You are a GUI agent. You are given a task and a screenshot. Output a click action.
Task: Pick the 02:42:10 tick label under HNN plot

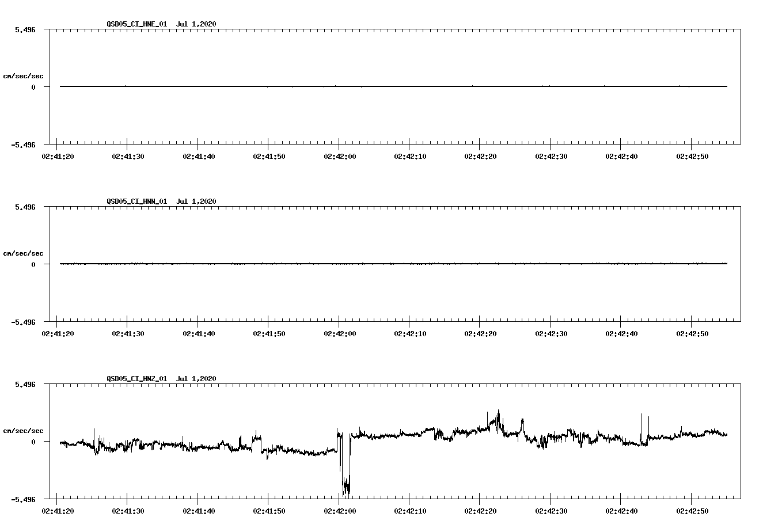(x=410, y=333)
